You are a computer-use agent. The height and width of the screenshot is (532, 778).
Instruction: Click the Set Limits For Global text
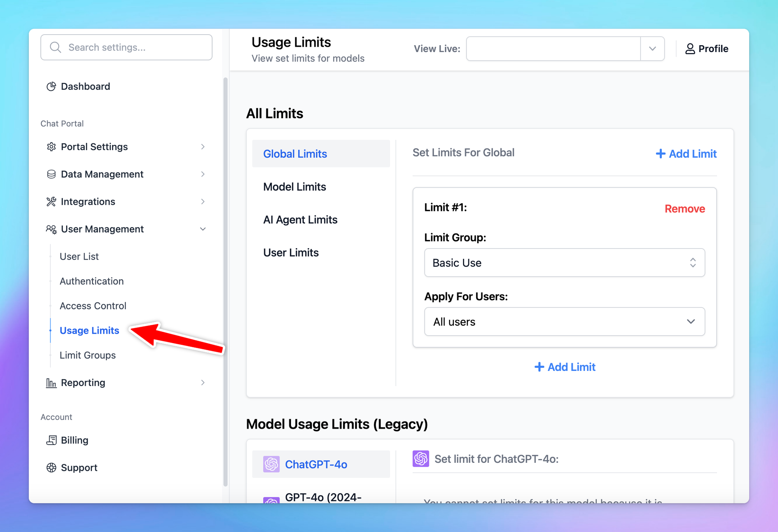pos(463,152)
